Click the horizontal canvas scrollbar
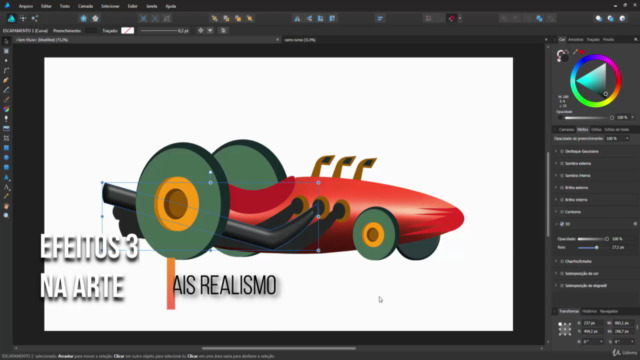Screen dimensions: 640x360 click(x=279, y=349)
